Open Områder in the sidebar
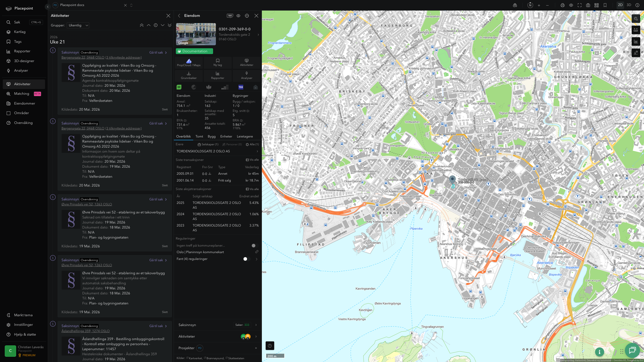The image size is (644, 362). point(24,113)
